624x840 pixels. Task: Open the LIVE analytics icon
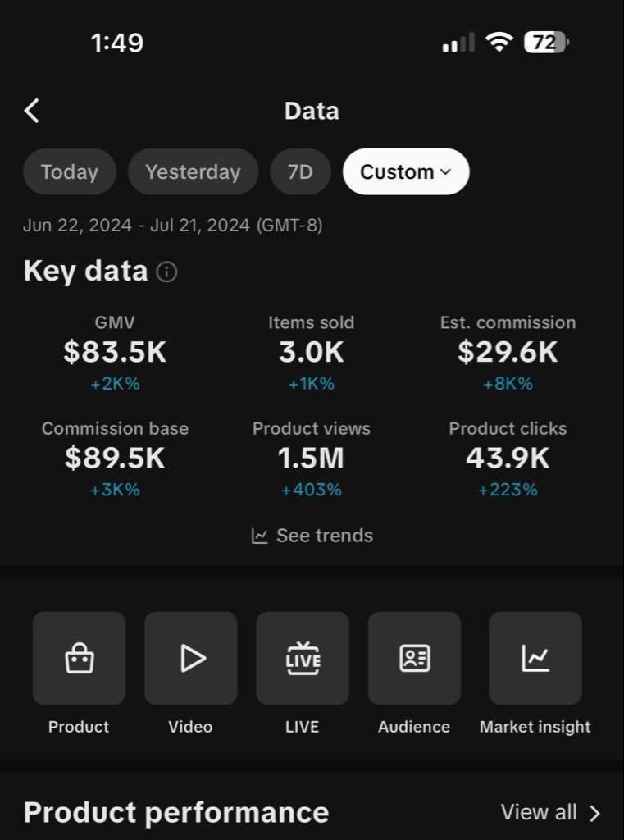[303, 658]
